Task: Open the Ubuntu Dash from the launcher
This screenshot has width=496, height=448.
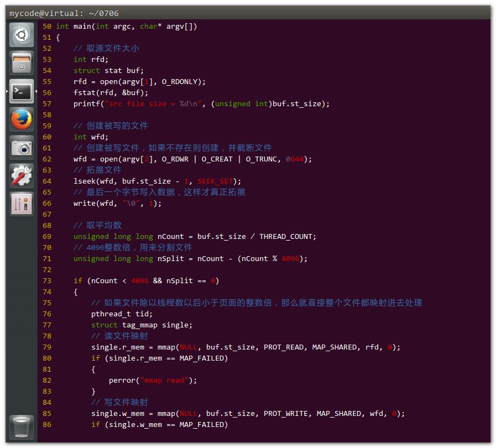Action: pos(21,34)
